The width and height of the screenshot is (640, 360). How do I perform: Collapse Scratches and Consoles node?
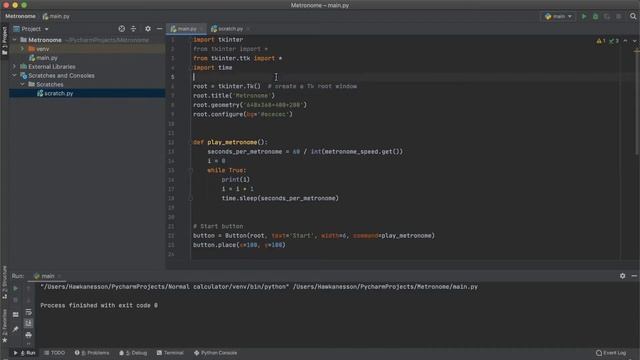click(x=15, y=76)
